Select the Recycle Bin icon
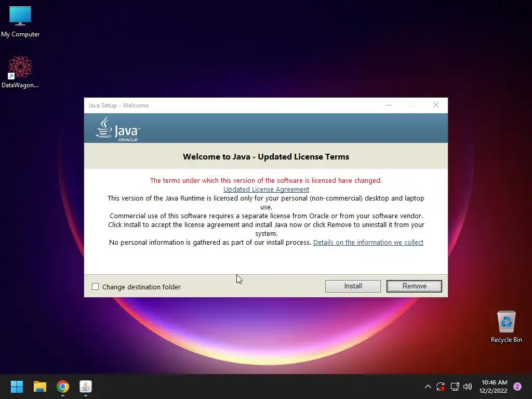532x399 pixels. point(506,327)
